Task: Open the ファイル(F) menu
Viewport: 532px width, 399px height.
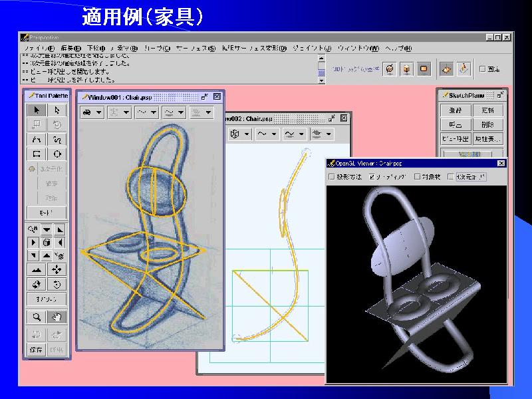Action: (x=40, y=49)
